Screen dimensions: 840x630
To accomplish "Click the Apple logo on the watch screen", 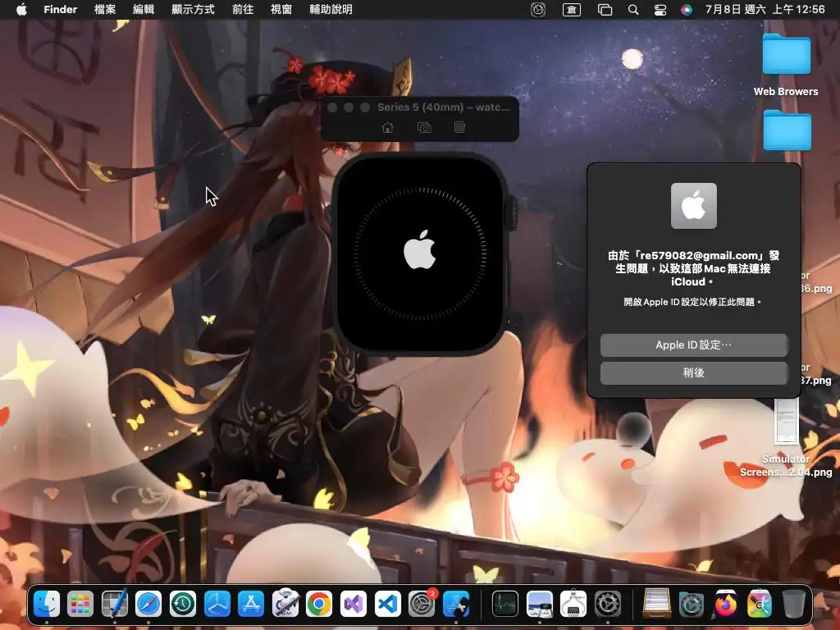I will pyautogui.click(x=419, y=249).
